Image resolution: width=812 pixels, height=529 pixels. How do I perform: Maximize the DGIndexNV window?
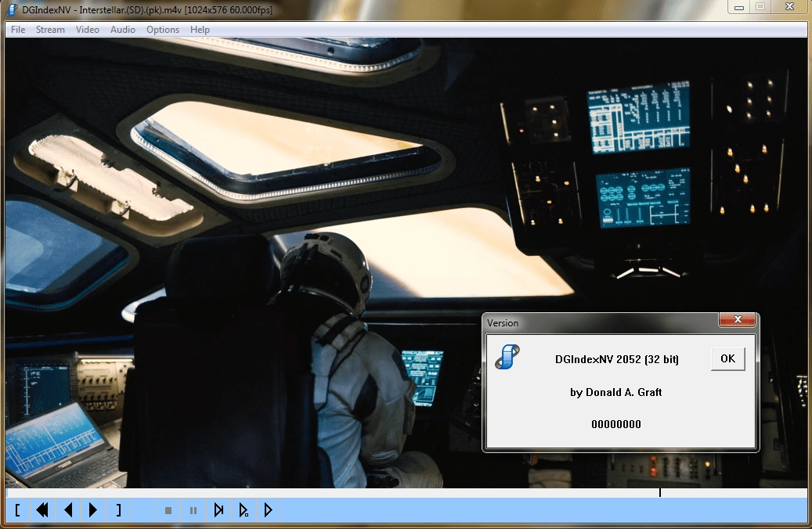760,7
